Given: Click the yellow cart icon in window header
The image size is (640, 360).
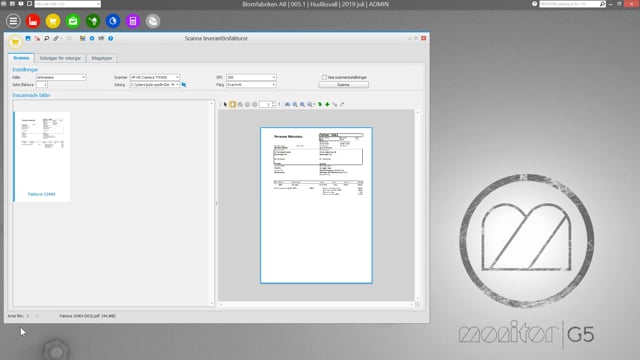Looking at the screenshot, I should pyautogui.click(x=15, y=42).
